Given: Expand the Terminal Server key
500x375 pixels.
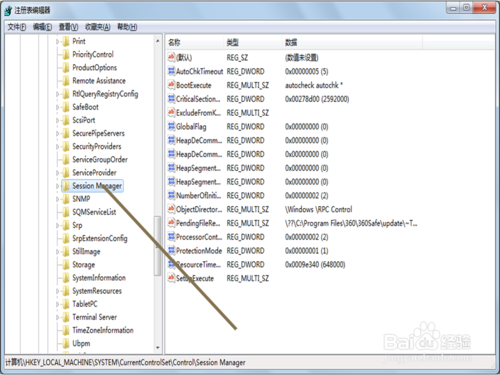Looking at the screenshot, I should pos(57,317).
